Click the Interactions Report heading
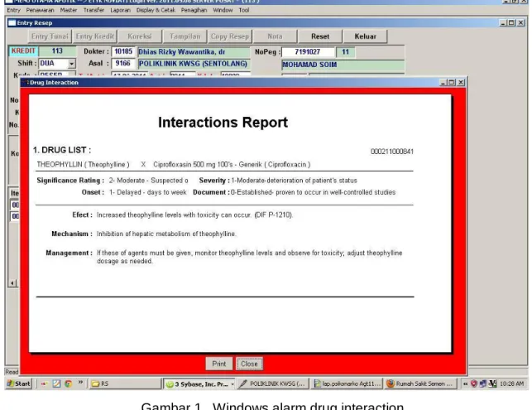 (x=223, y=123)
